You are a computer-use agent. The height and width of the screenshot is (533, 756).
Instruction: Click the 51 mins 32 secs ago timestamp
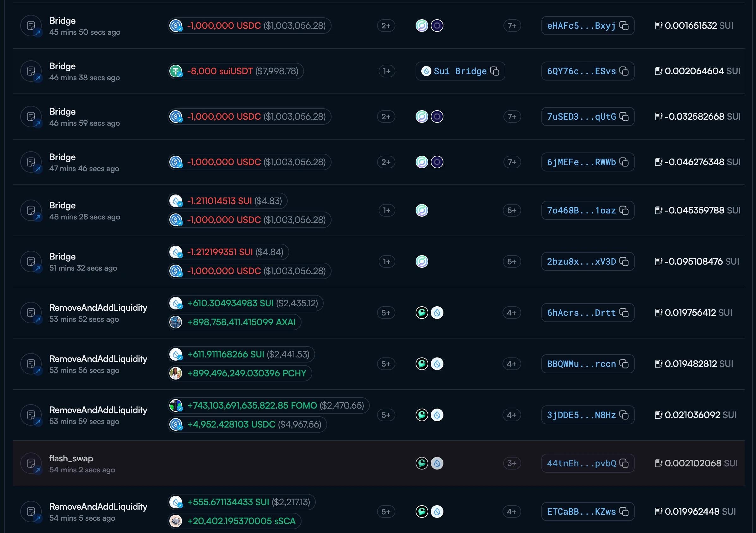pos(83,268)
